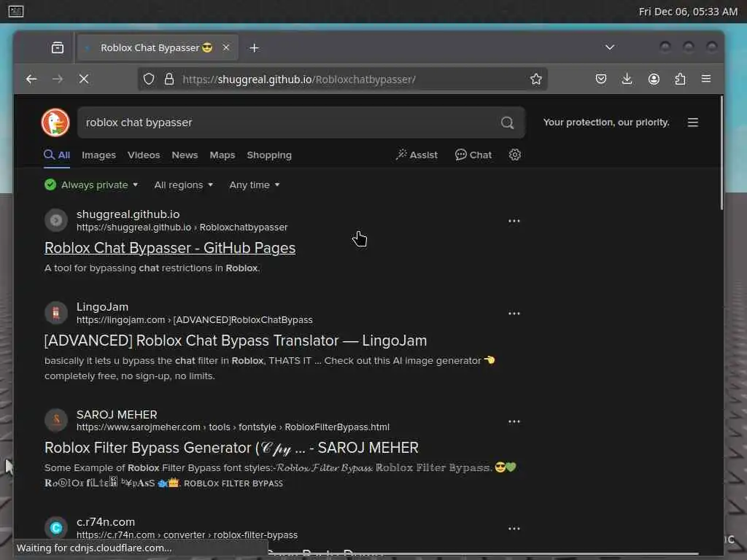The image size is (747, 560).
Task: Open more options for shuggreal.github.io result
Action: [x=514, y=221]
